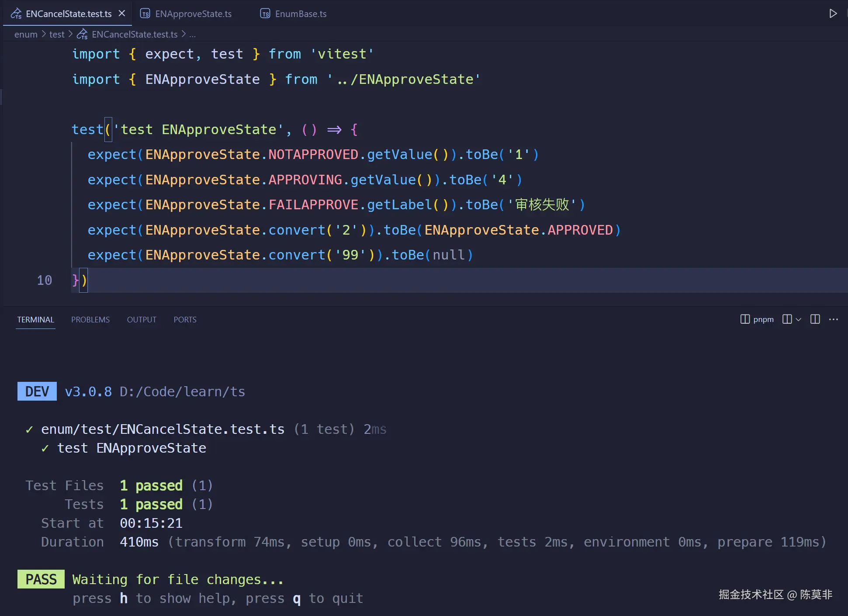Viewport: 848px width, 616px height.
Task: Click the Run button in editor toolbar
Action: [x=833, y=14]
